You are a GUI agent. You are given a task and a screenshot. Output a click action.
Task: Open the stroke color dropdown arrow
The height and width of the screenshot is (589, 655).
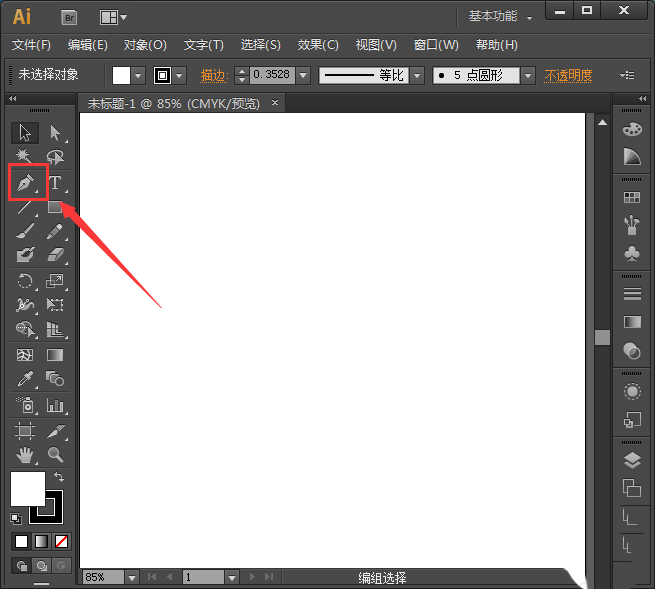click(179, 76)
